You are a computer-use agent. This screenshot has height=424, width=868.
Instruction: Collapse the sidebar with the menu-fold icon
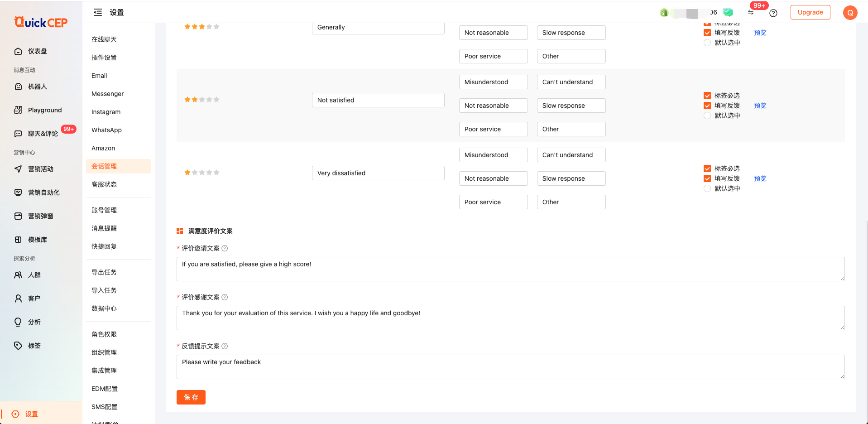coord(98,13)
